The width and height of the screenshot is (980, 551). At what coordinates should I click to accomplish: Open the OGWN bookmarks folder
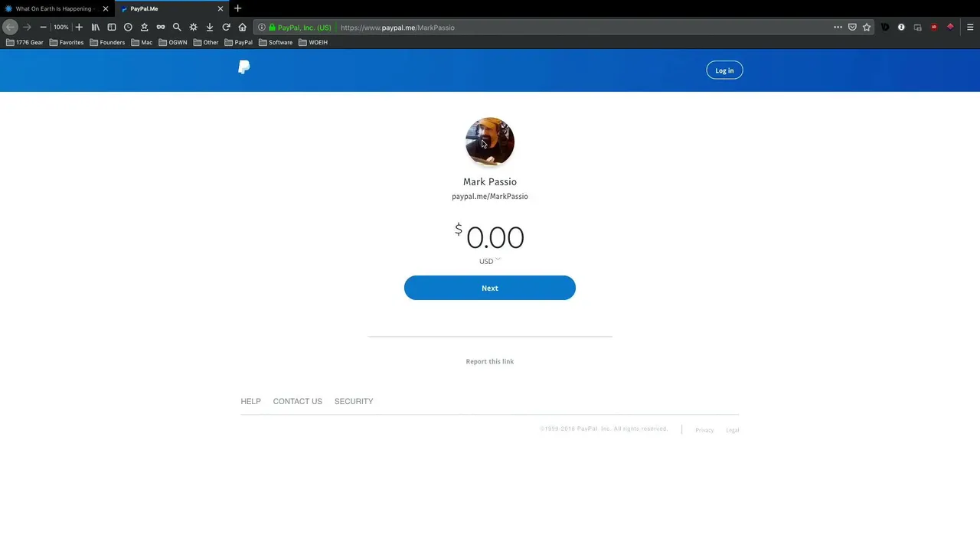tap(173, 42)
